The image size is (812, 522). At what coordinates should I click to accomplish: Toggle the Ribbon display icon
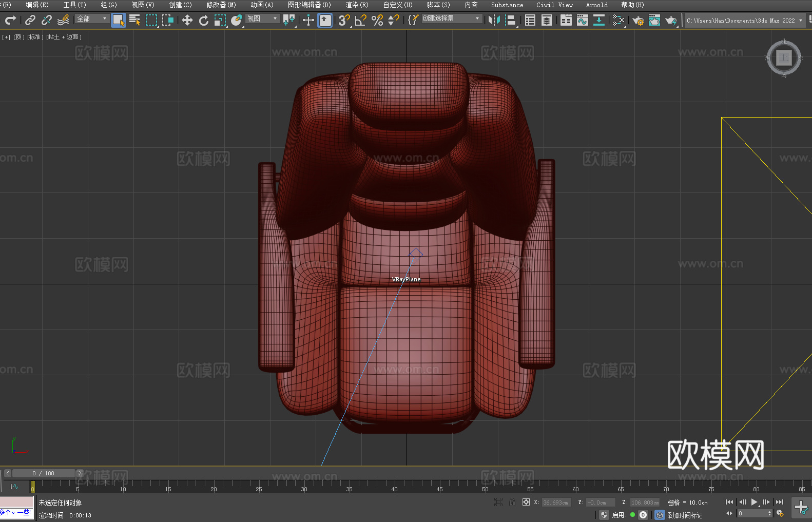point(566,20)
